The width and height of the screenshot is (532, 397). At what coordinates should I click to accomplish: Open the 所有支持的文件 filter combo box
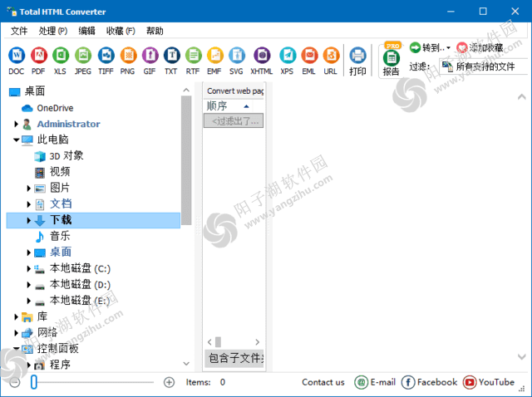[x=484, y=66]
